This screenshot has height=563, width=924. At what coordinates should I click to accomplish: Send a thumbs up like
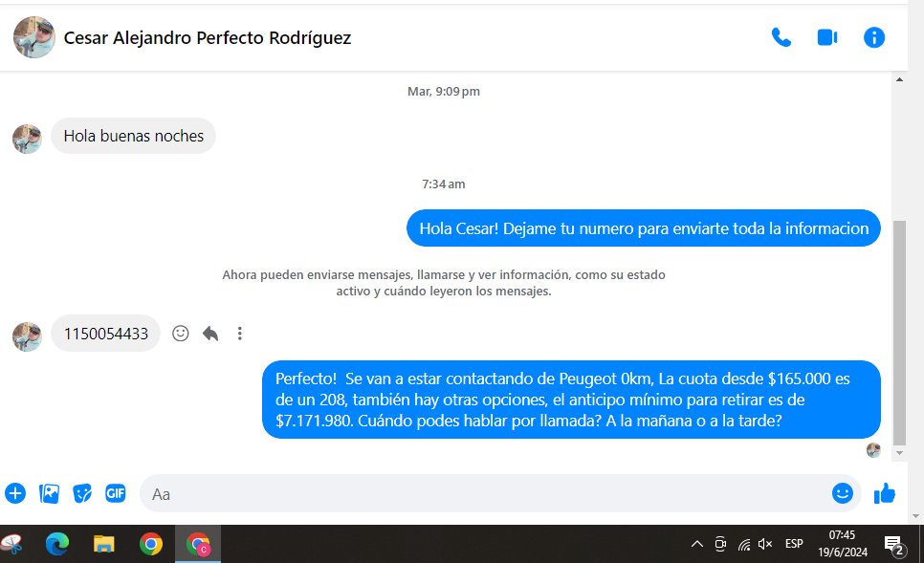(x=885, y=493)
